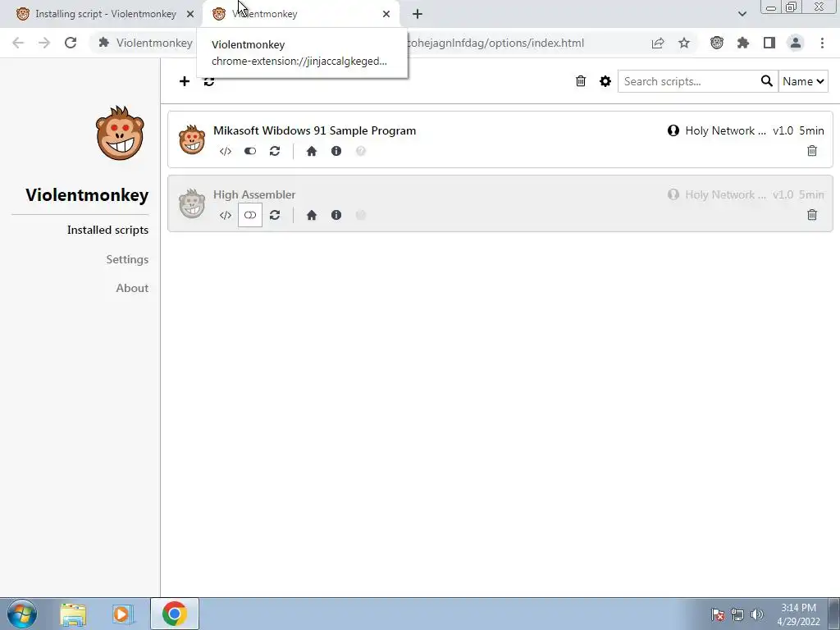Open the Windows Start menu
The height and width of the screenshot is (630, 840).
(22, 614)
